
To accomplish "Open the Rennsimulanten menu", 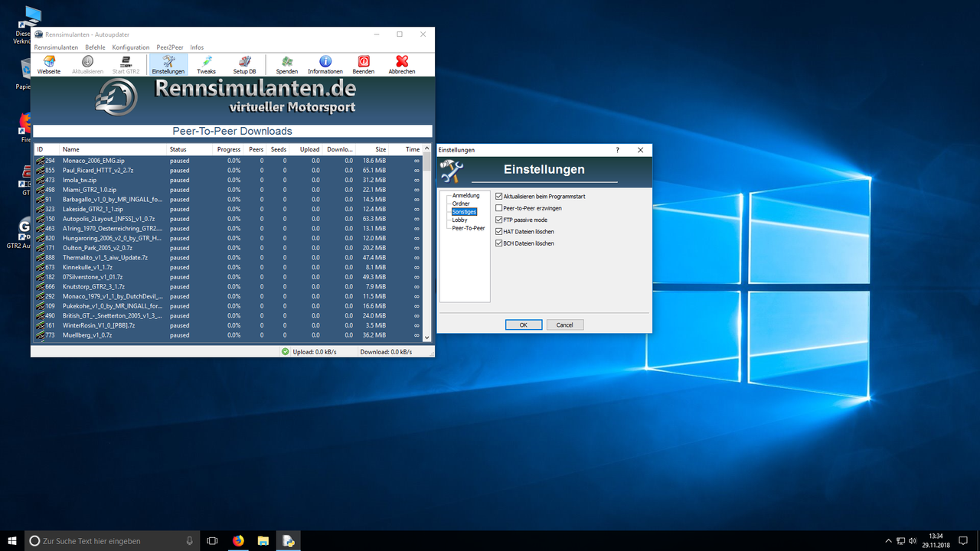I will [x=56, y=47].
